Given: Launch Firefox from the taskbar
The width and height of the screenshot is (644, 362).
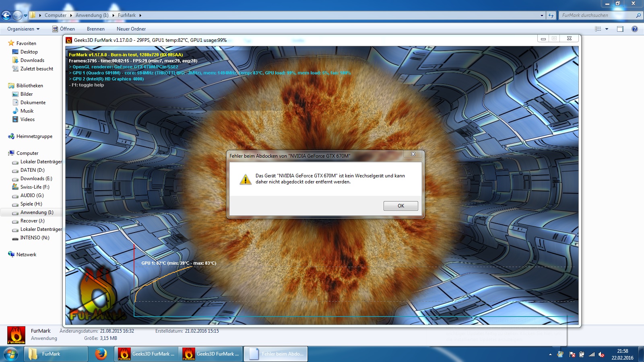Looking at the screenshot, I should (x=101, y=354).
